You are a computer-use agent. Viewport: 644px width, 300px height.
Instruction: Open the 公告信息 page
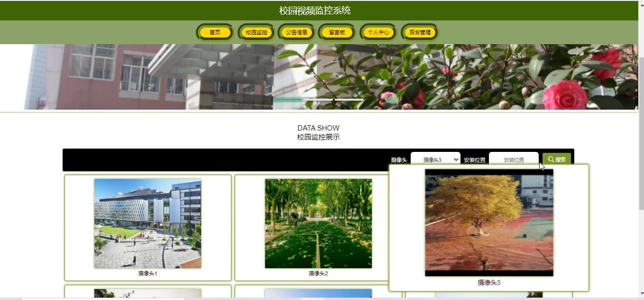pyautogui.click(x=297, y=32)
